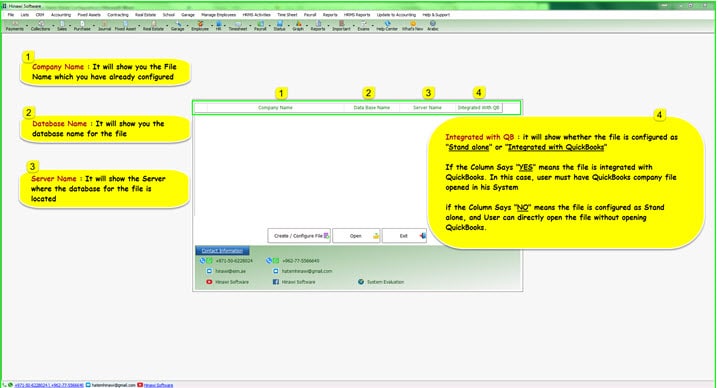Open the Payroll menu
This screenshot has height=388, width=718.
(310, 15)
